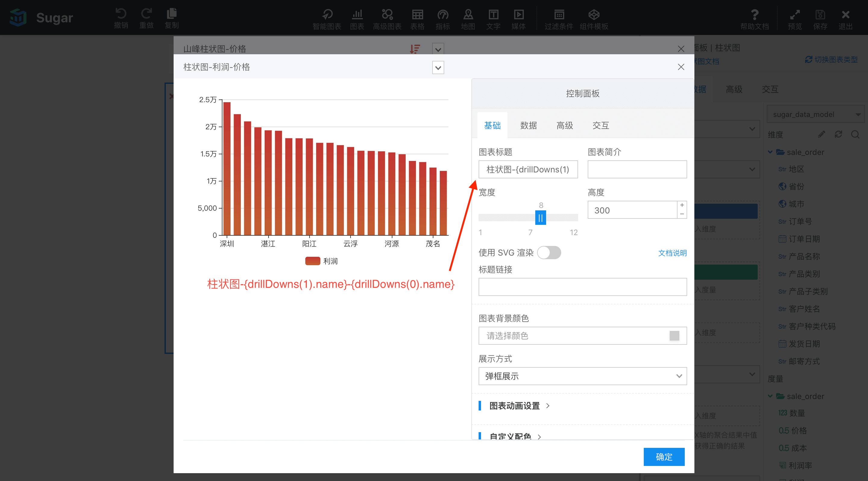Click the refresh icon beside 维度
Screen dimensions: 868x481
tap(838, 134)
